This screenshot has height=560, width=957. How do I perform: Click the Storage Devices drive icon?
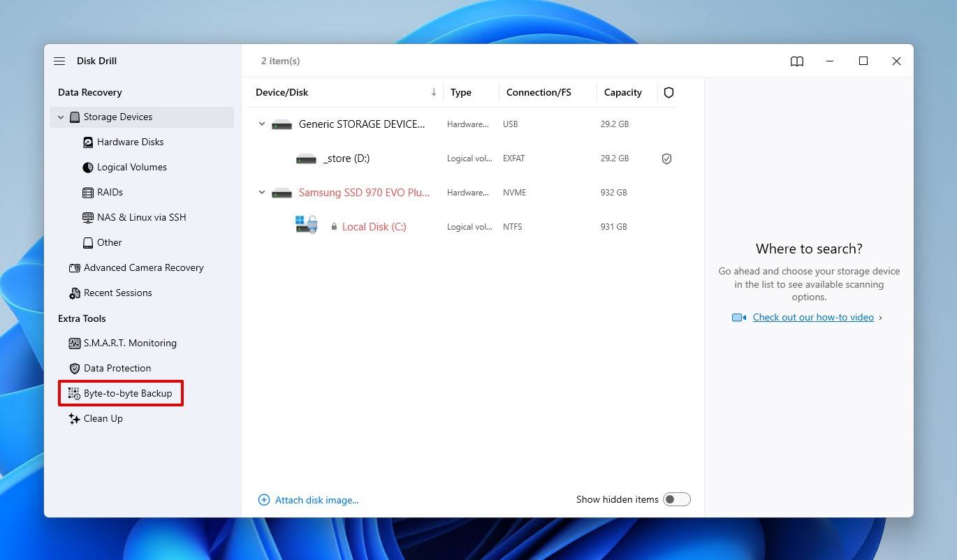pyautogui.click(x=75, y=117)
